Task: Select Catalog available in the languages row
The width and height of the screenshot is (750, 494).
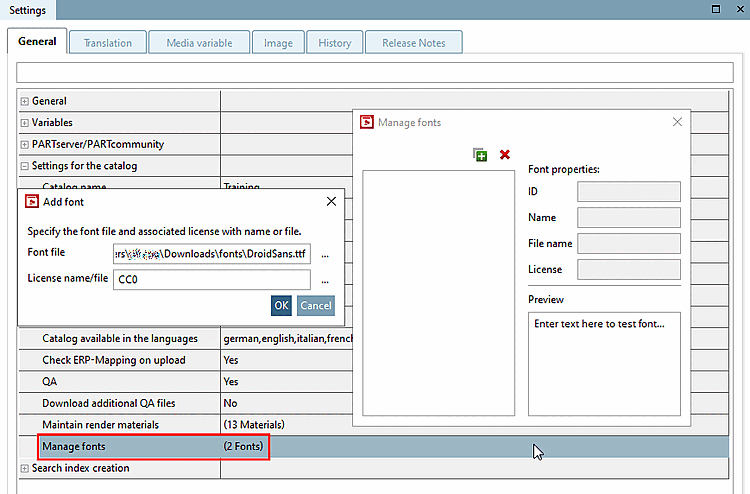Action: [186, 339]
